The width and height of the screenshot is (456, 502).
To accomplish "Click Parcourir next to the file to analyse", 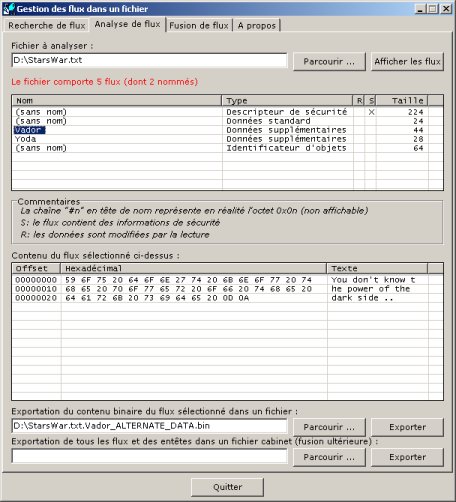I will [x=329, y=61].
